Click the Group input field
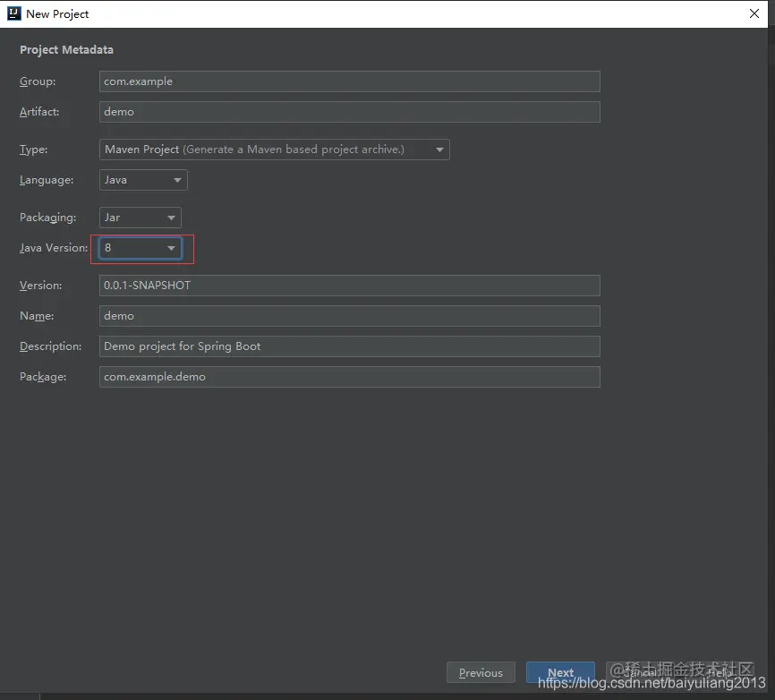The image size is (775, 700). point(349,81)
